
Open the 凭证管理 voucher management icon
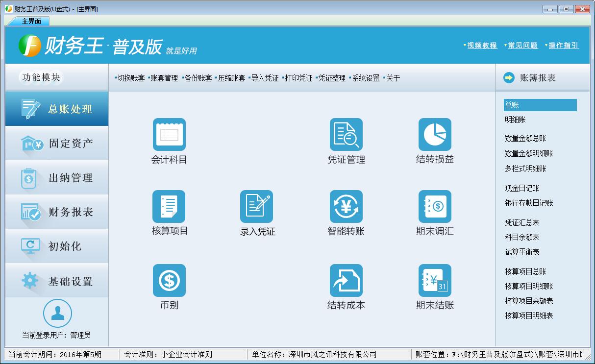[x=346, y=134]
